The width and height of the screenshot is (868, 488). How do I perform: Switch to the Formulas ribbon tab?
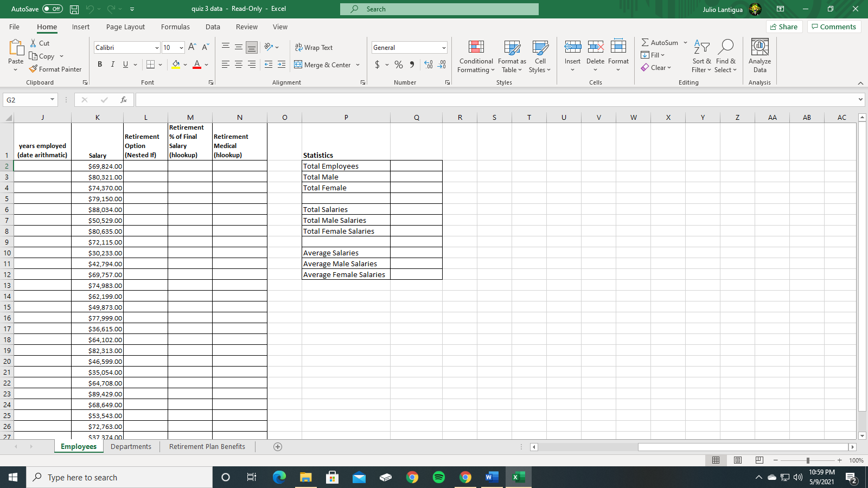(175, 27)
